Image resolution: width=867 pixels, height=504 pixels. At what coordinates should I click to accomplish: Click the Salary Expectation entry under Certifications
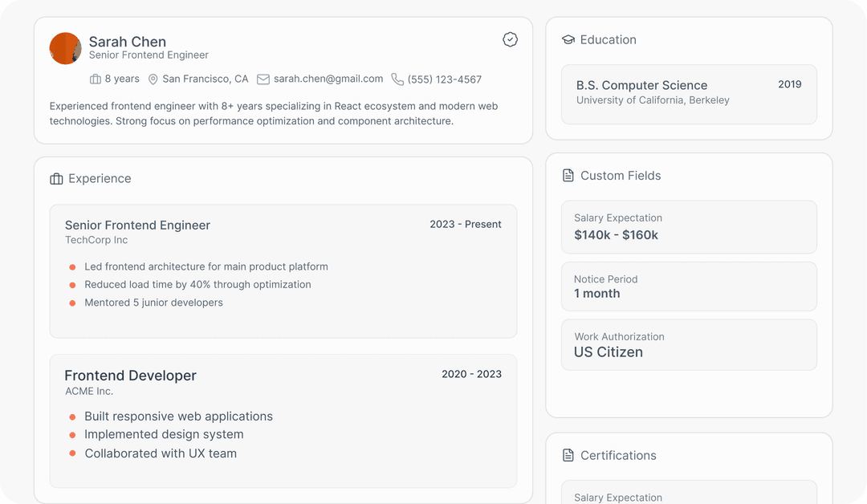point(689,496)
